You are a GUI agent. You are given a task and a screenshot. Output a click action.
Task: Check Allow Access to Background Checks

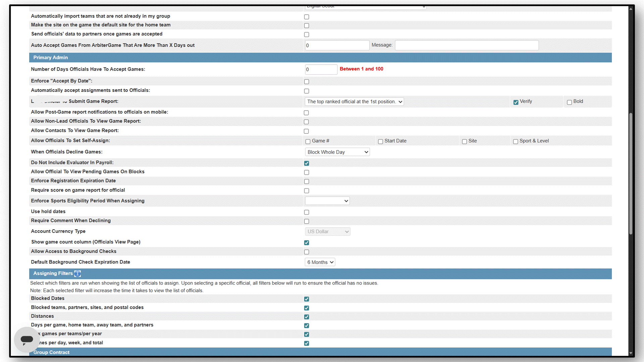pos(307,252)
